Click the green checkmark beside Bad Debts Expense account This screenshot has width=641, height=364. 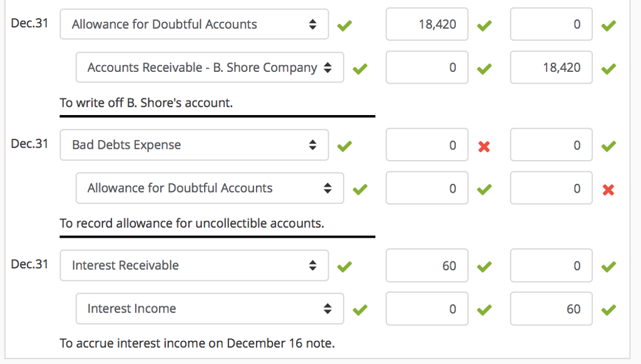point(344,144)
